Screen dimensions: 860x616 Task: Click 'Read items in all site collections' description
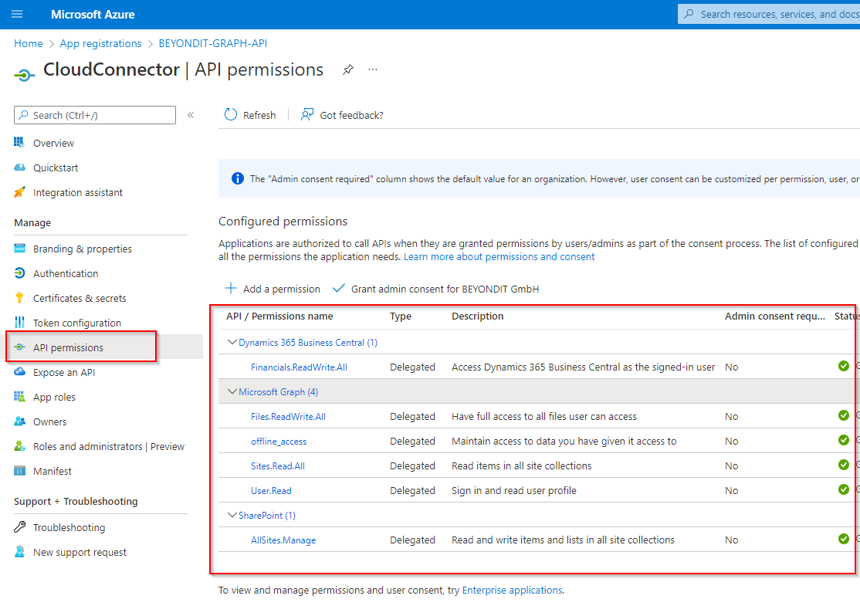[x=522, y=465]
